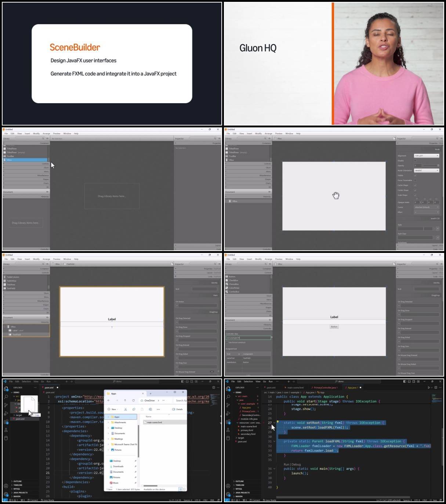The height and width of the screenshot is (504, 446).
Task: Expand OUTLINE in the pom.xml VS Code sidebar
Action: [x=17, y=481]
